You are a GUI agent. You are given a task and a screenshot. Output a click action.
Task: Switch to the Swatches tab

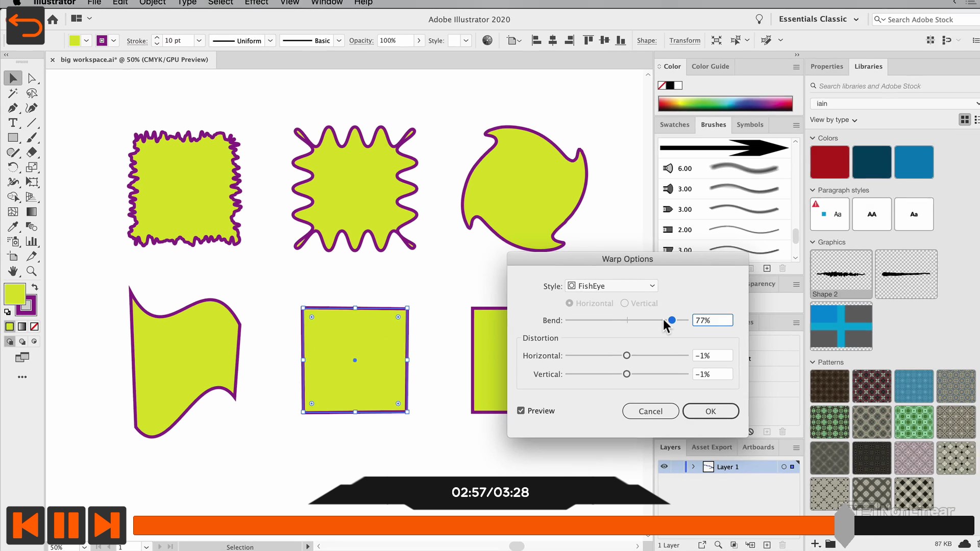click(674, 124)
